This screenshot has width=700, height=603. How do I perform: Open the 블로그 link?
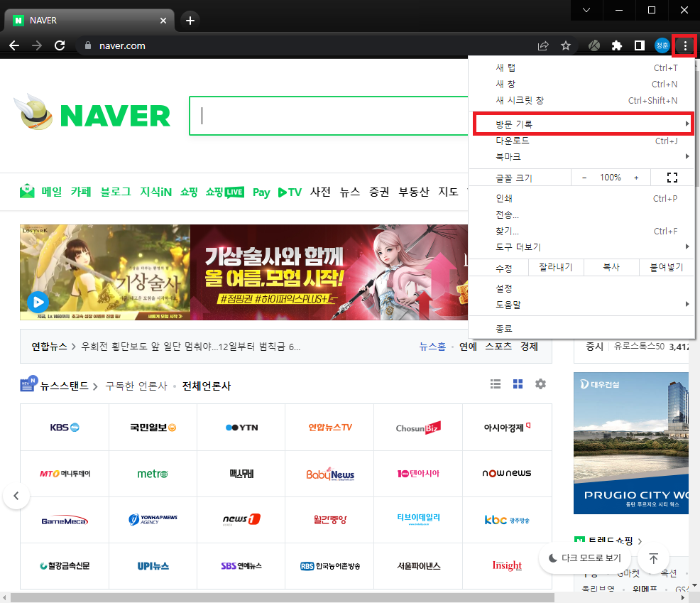tap(116, 192)
